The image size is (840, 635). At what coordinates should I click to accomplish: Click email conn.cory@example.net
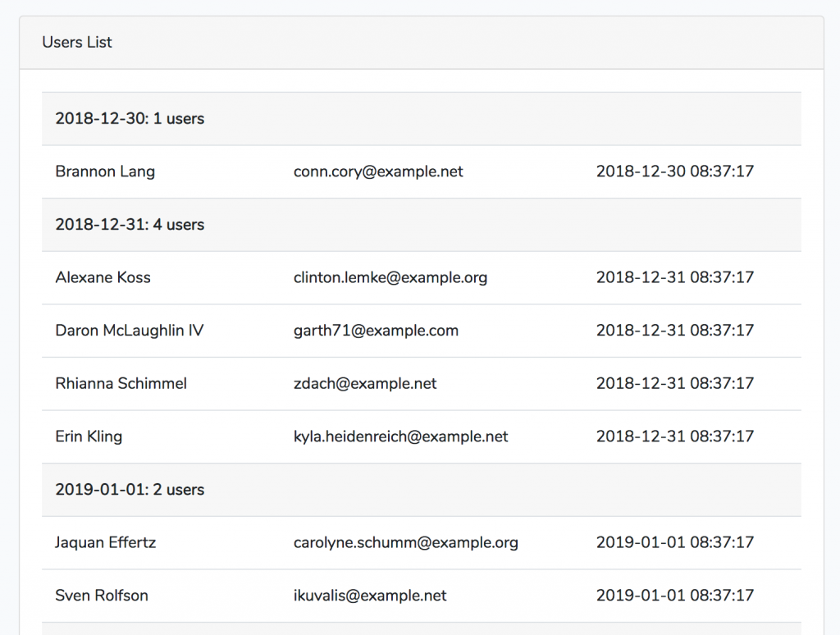tap(378, 171)
